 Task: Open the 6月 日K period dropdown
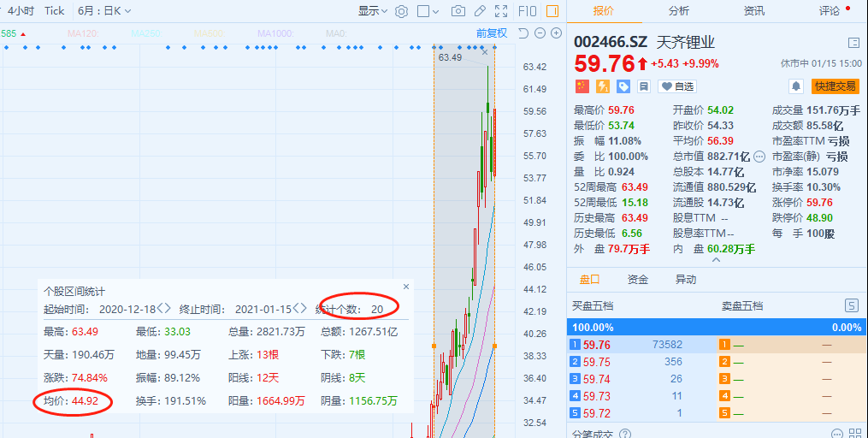pyautogui.click(x=104, y=11)
